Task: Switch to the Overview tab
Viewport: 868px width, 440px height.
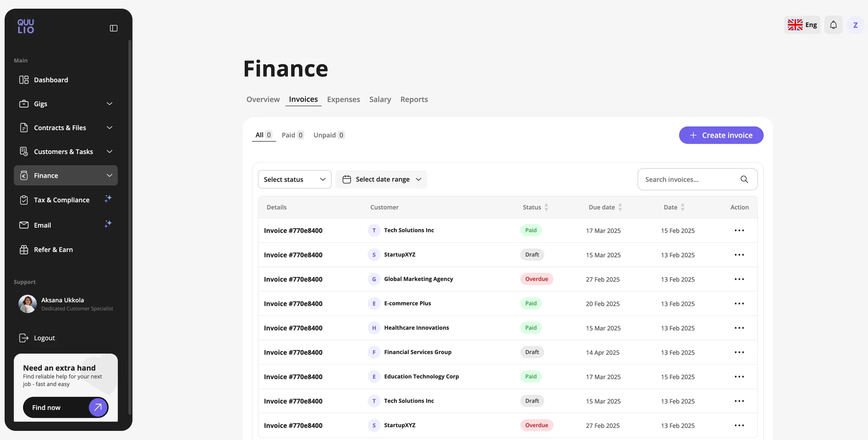Action: click(x=263, y=99)
